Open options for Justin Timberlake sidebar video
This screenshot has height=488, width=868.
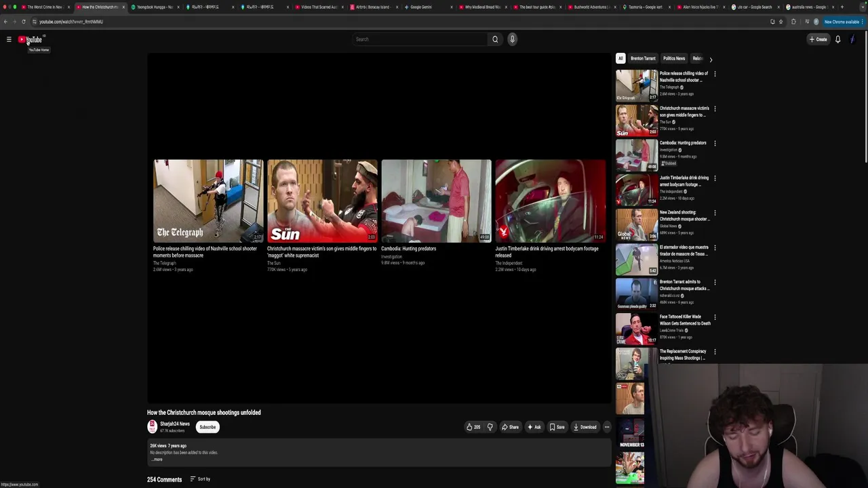click(x=715, y=178)
